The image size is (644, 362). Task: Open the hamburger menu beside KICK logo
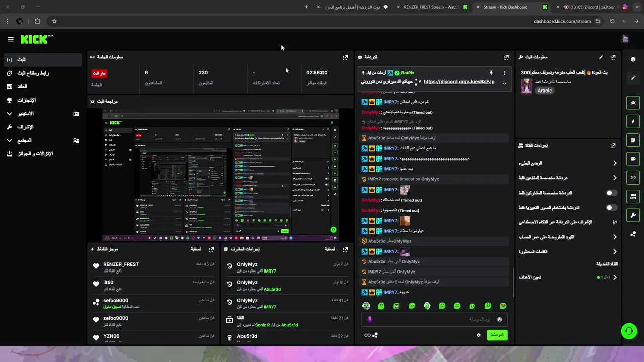(x=11, y=39)
